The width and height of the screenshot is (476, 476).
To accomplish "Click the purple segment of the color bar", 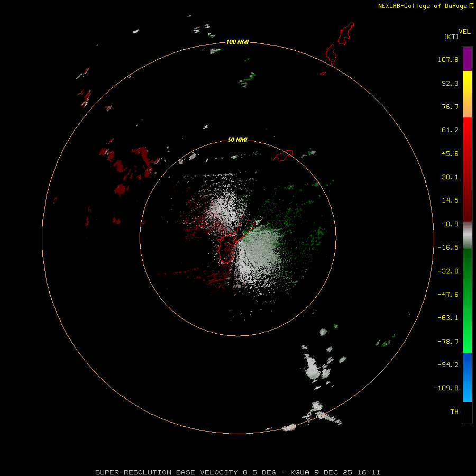I will pyautogui.click(x=467, y=59).
